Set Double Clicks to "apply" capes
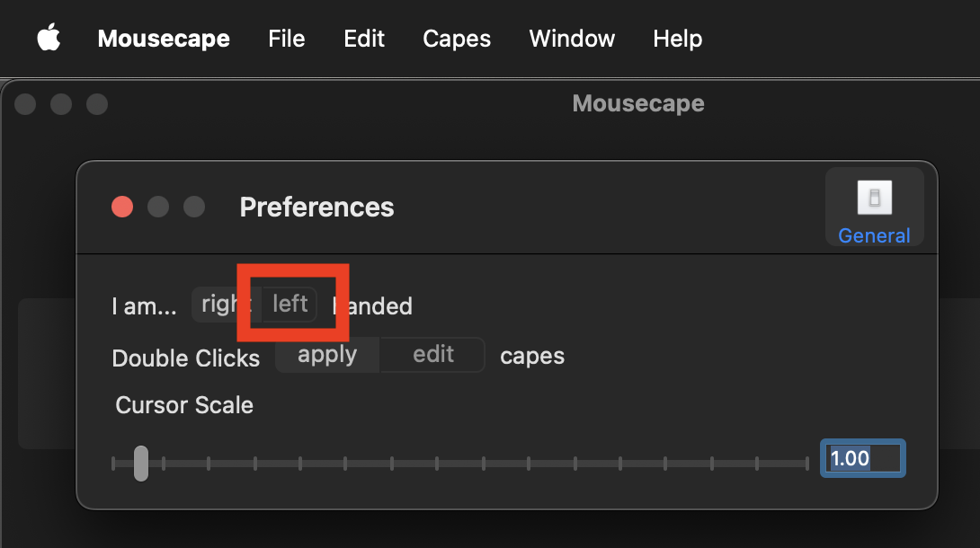This screenshot has height=548, width=980. coord(327,355)
